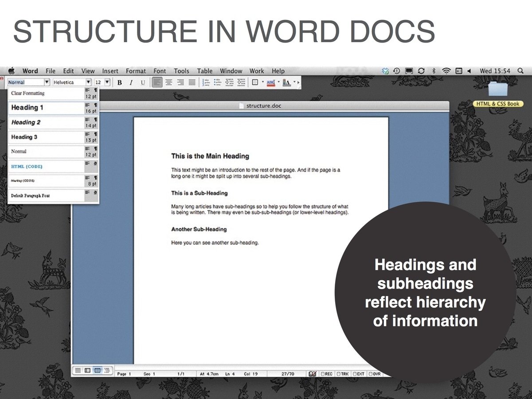Viewport: 532px width, 399px height.
Task: Select the align right button
Action: pyautogui.click(x=180, y=82)
